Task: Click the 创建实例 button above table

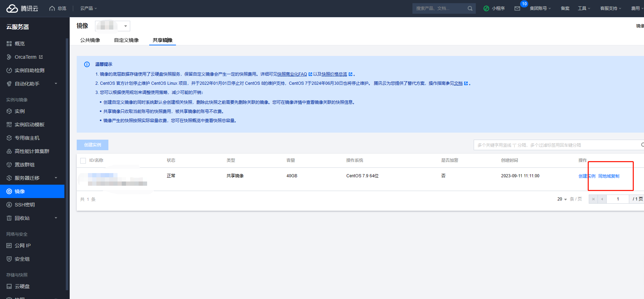Action: click(93, 145)
